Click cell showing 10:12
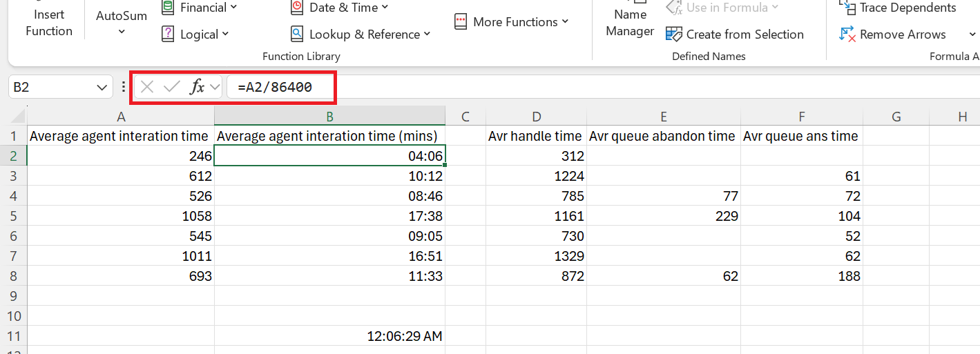The image size is (980, 354). tap(329, 176)
